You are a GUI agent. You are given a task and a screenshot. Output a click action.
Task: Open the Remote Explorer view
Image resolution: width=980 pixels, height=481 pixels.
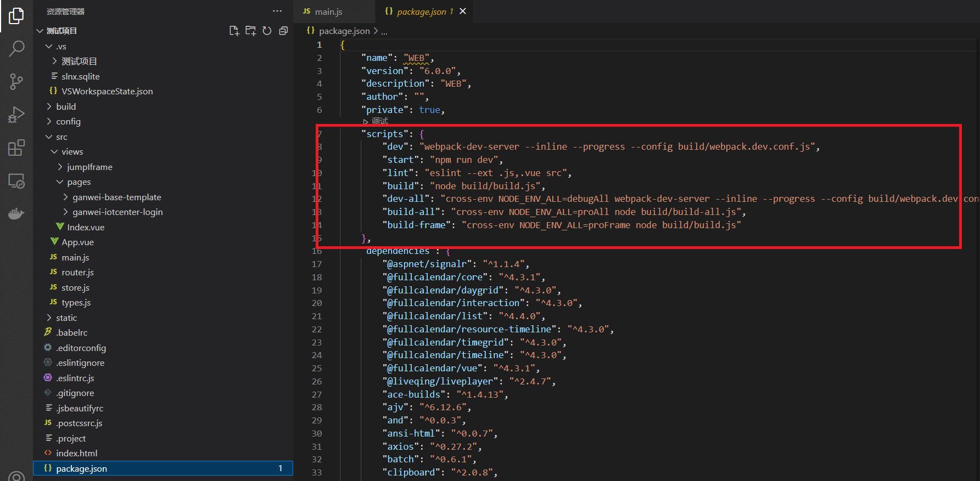[x=16, y=180]
